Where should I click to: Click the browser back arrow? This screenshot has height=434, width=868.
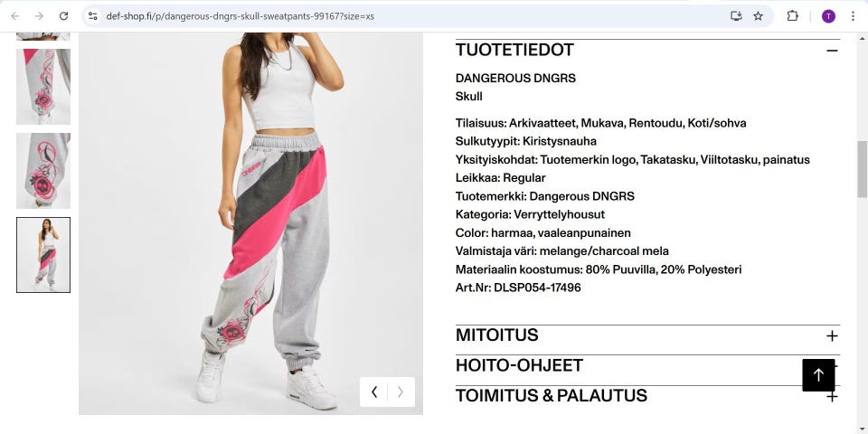tap(15, 16)
